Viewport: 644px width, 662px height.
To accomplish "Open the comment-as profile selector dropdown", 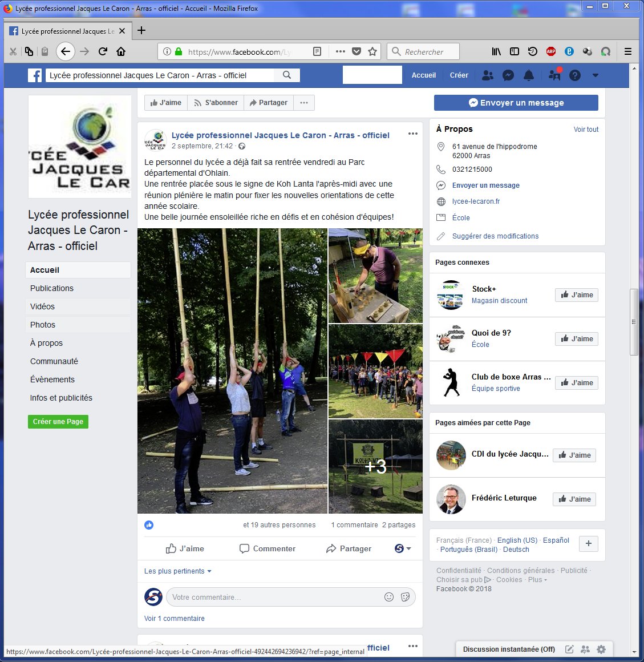I will click(403, 548).
